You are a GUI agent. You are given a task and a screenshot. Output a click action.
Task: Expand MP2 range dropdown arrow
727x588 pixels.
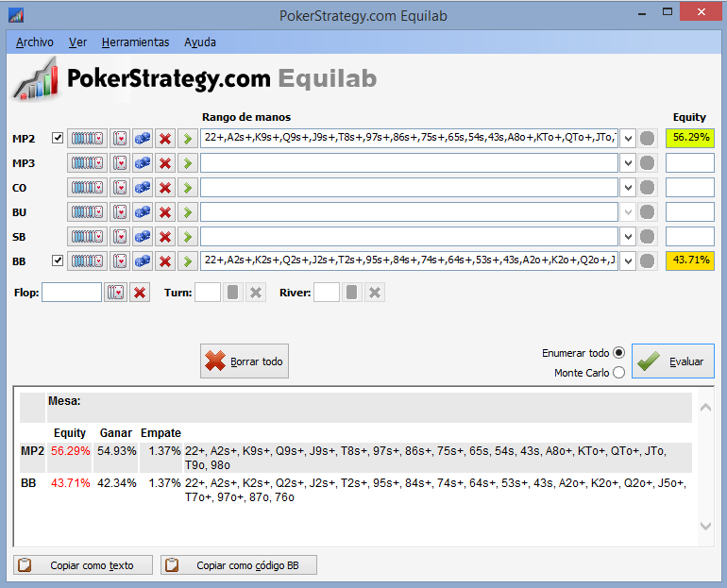pos(628,138)
